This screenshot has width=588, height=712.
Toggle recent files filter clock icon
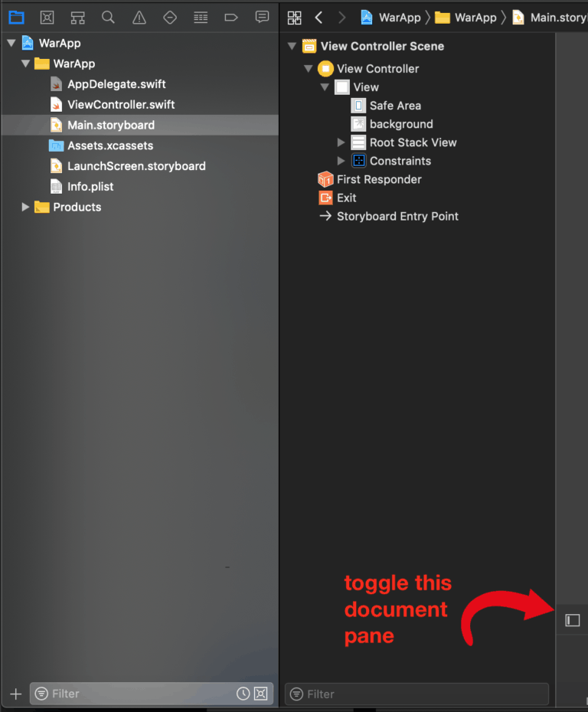point(243,694)
